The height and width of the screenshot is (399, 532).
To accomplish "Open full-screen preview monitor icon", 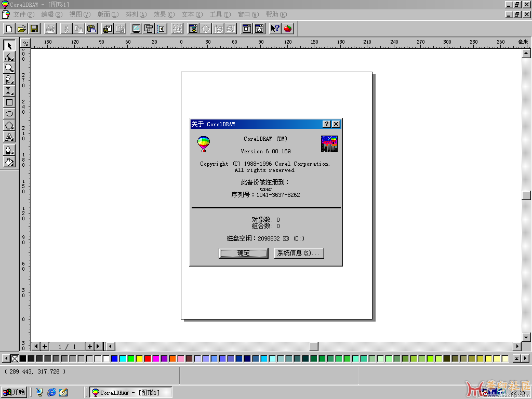I will tap(136, 29).
